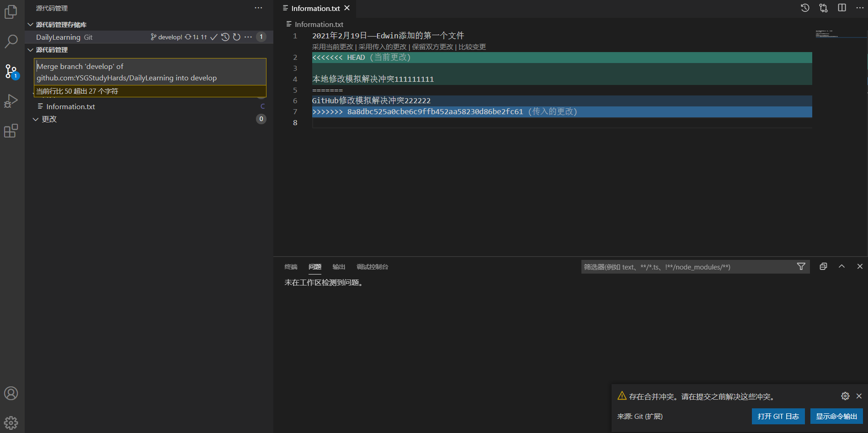Refresh the DailyLearning repository
The width and height of the screenshot is (868, 433).
(237, 37)
